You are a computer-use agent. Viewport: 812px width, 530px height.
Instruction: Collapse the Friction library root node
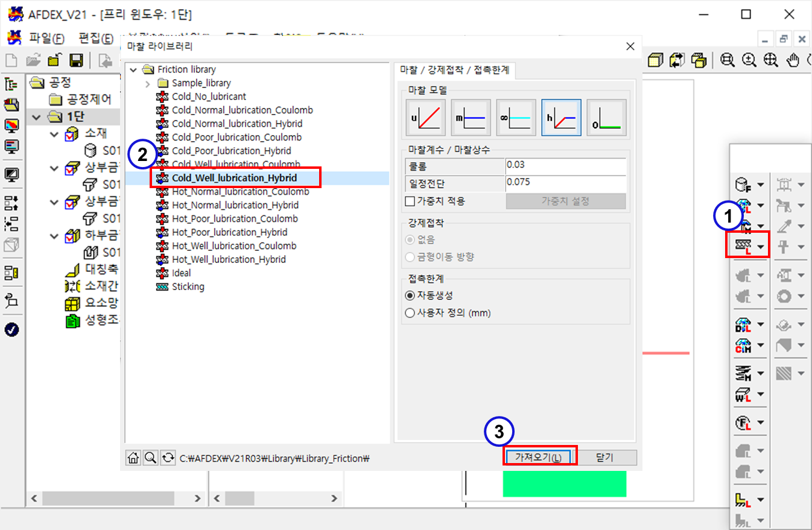point(133,70)
